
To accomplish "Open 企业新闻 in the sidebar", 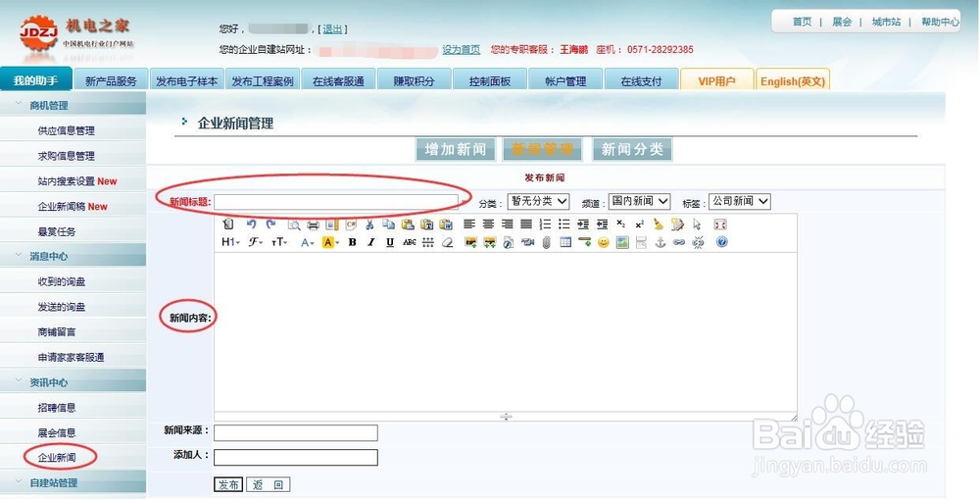I will [x=57, y=458].
